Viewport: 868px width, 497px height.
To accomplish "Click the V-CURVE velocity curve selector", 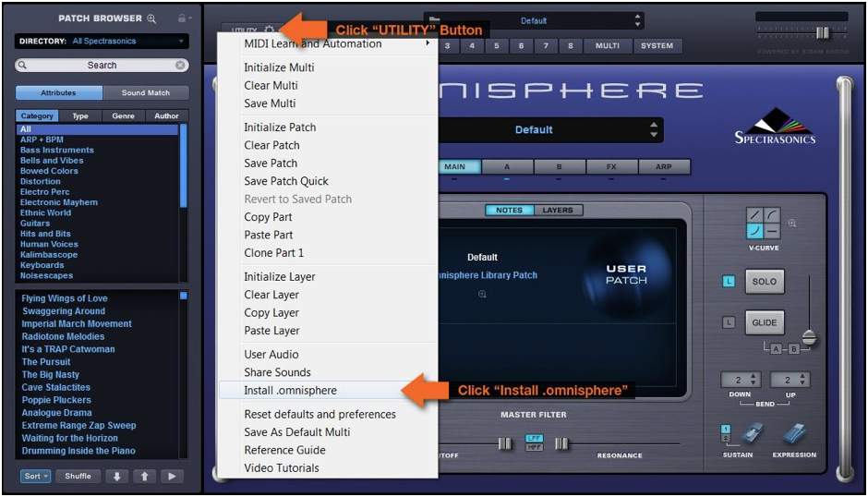I will point(764,223).
